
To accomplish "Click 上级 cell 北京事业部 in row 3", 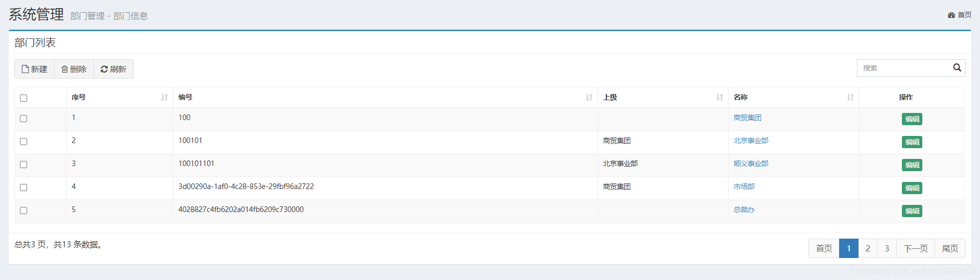I will (x=620, y=164).
